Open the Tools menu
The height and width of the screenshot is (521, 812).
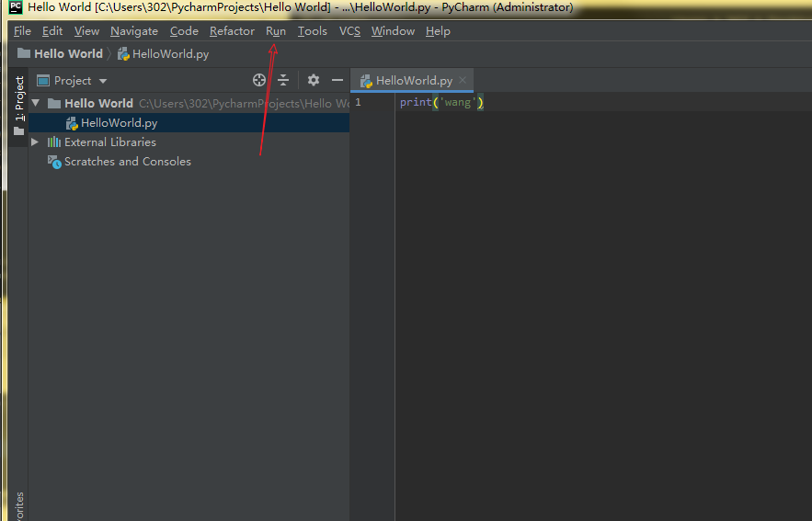point(313,31)
